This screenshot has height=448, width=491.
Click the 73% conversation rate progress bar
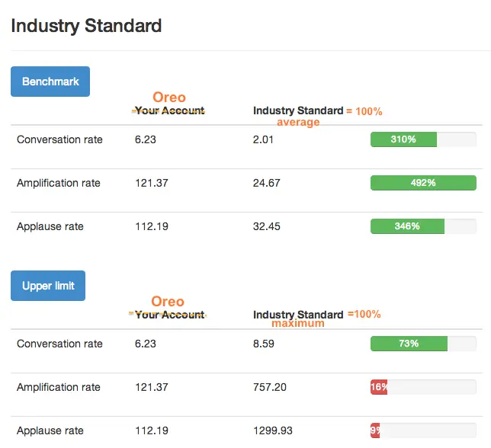pyautogui.click(x=409, y=344)
